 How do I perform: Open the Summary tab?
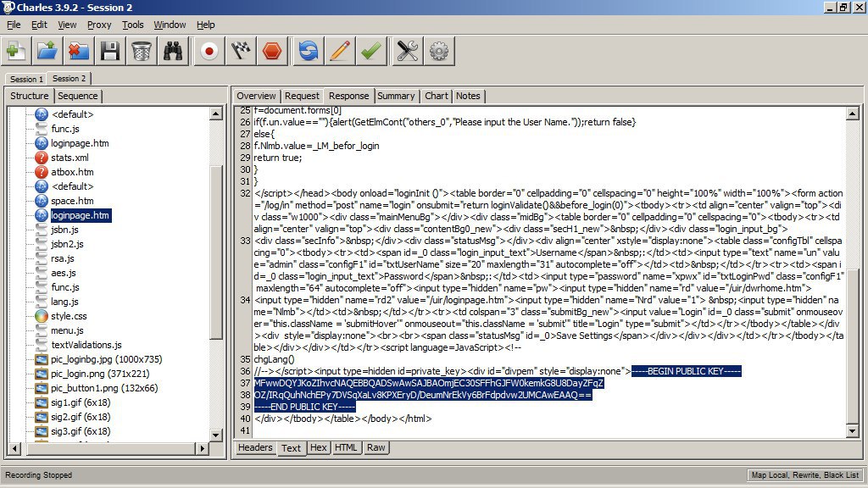click(x=396, y=96)
